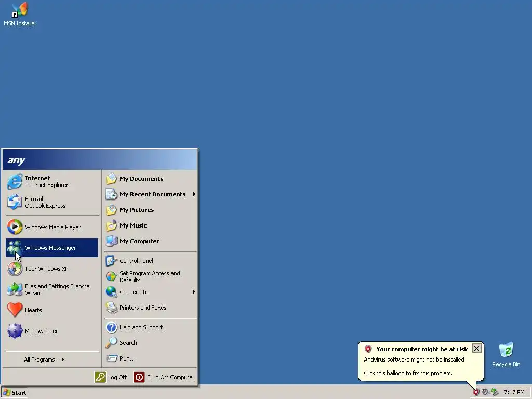The image size is (532, 399).
Task: Click the network connection tray icon
Action: [x=495, y=392]
